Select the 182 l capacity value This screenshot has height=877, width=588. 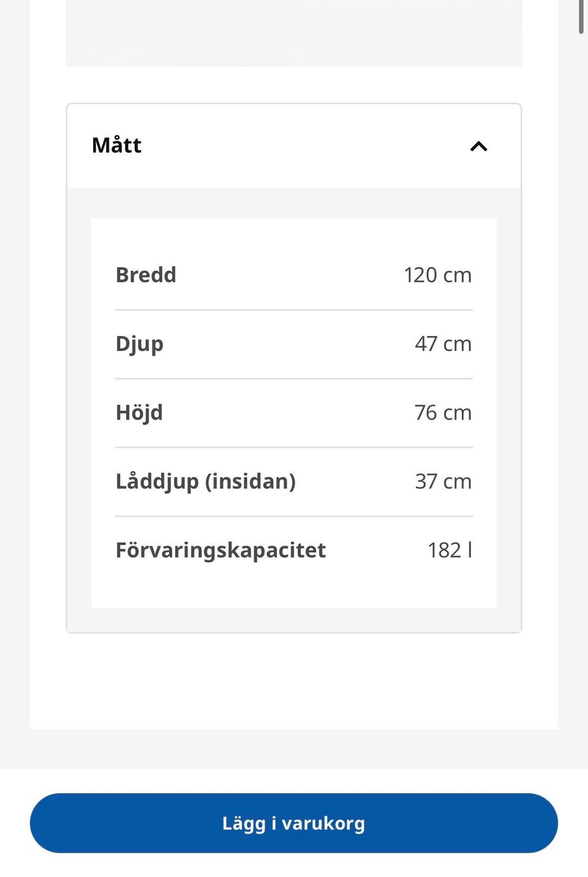point(450,549)
